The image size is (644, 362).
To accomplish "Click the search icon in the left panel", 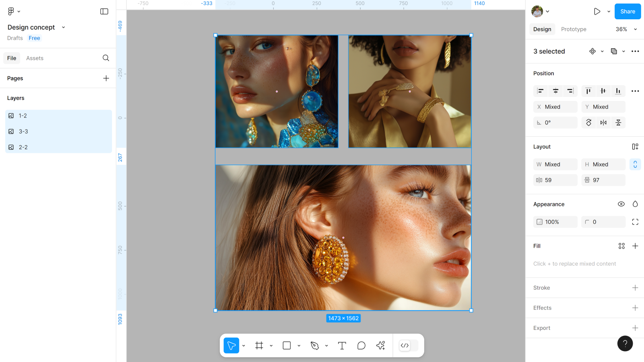I will (106, 58).
